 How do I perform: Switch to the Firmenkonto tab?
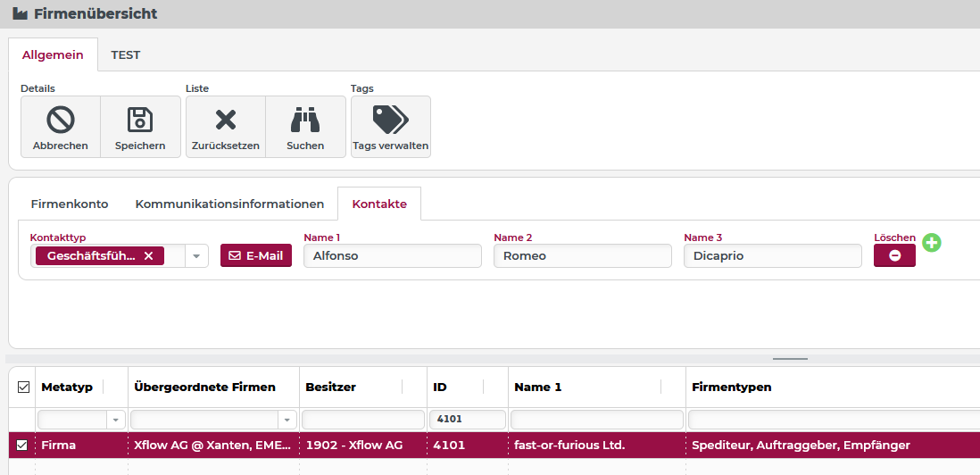pos(70,204)
